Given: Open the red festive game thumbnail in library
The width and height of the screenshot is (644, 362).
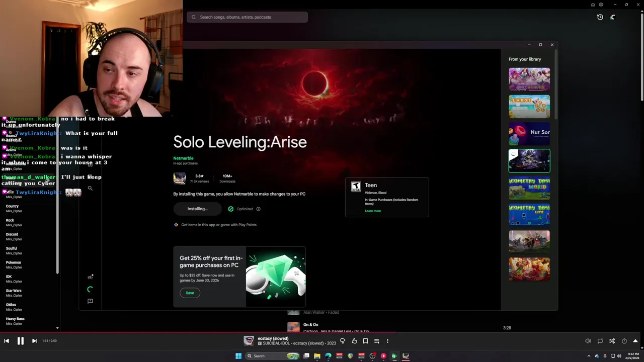Looking at the screenshot, I should click(529, 269).
